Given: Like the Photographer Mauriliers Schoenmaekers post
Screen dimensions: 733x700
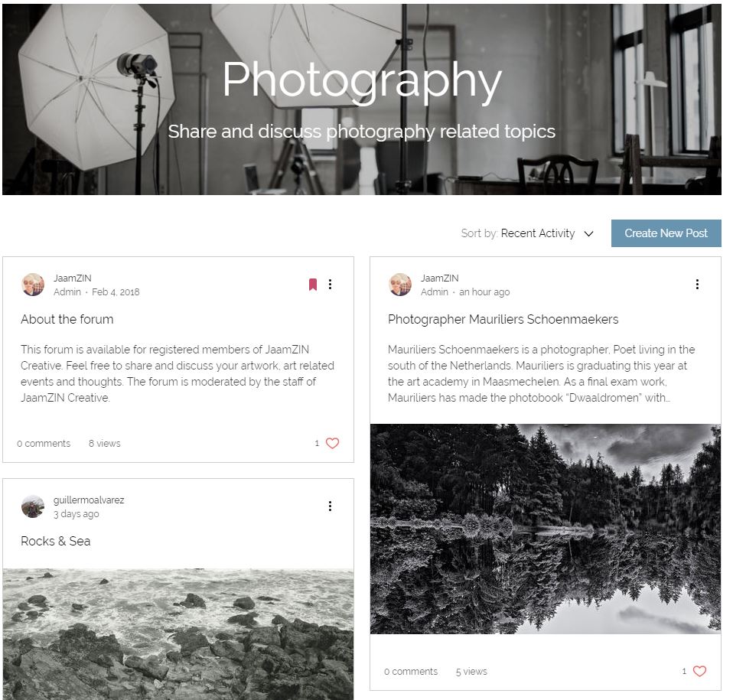Looking at the screenshot, I should pyautogui.click(x=699, y=671).
